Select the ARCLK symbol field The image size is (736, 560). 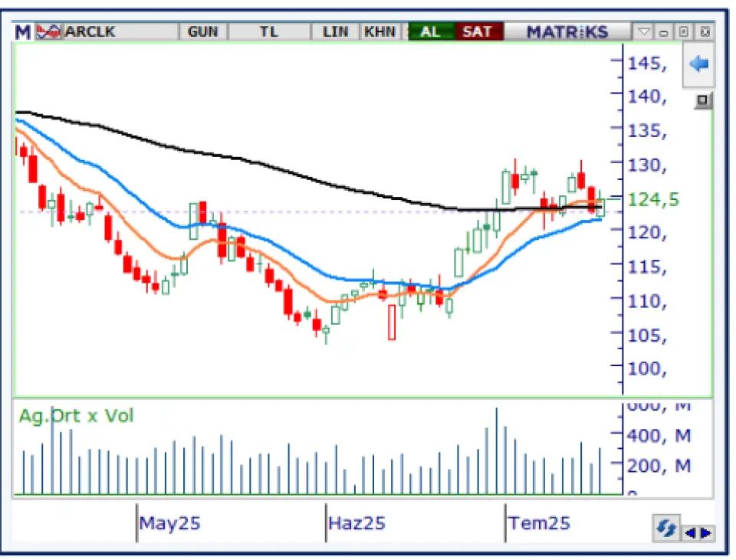tap(120, 32)
